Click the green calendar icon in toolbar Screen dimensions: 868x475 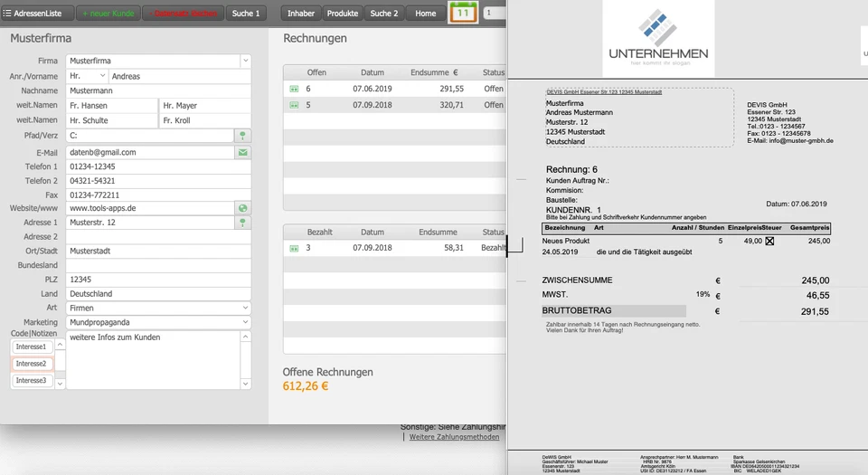pyautogui.click(x=462, y=13)
